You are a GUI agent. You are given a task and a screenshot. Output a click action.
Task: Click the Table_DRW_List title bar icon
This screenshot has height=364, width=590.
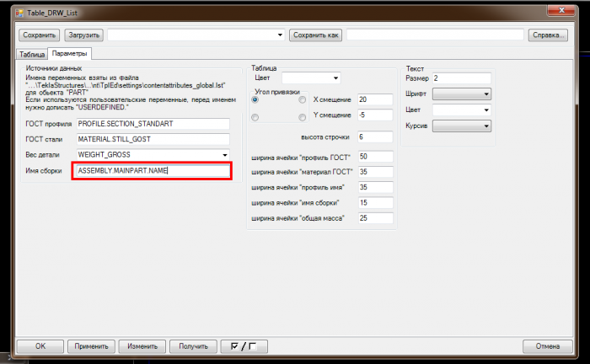[x=19, y=13]
